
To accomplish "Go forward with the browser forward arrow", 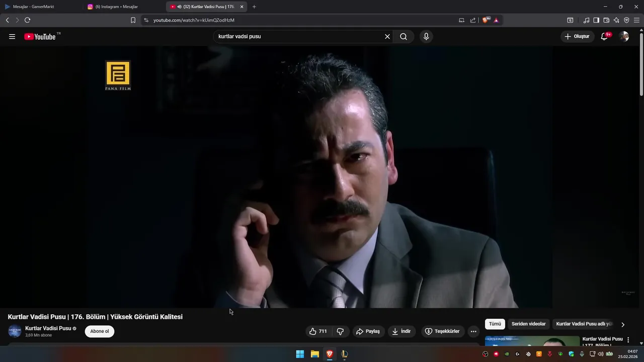I will tap(17, 20).
